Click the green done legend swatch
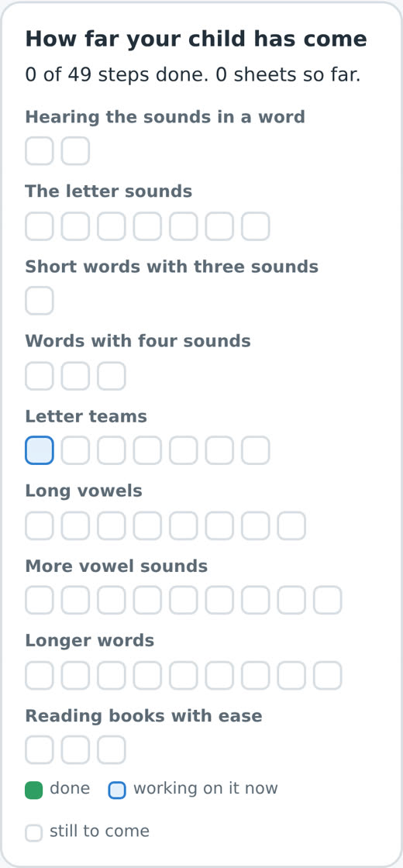The width and height of the screenshot is (403, 868). point(34,790)
